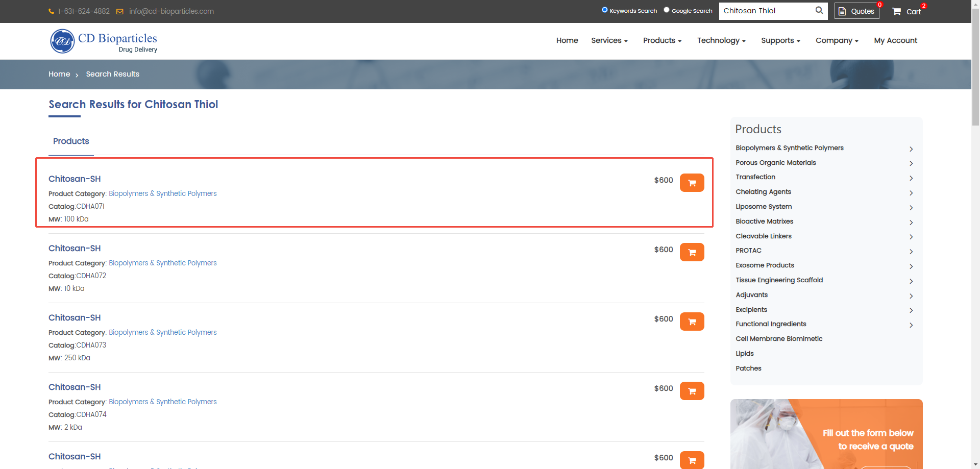Screen dimensions: 980x469
Task: Open the Quotes document icon button
Action: click(856, 11)
